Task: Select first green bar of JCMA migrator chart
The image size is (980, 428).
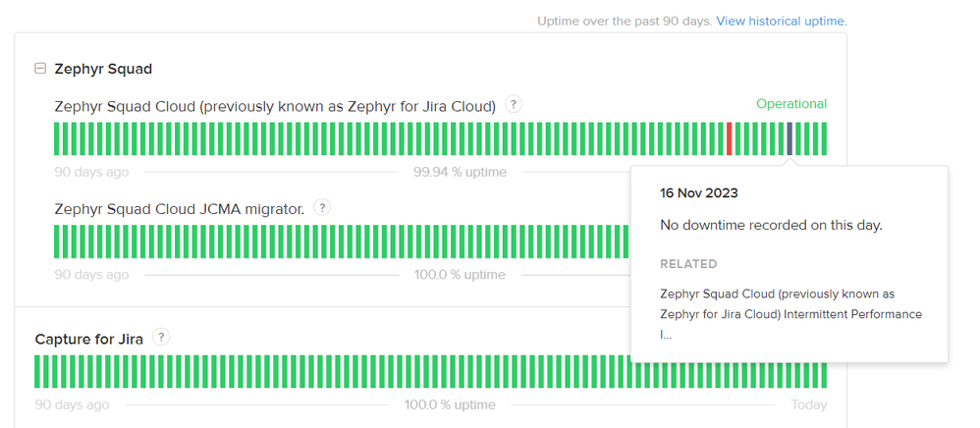Action: (57, 241)
